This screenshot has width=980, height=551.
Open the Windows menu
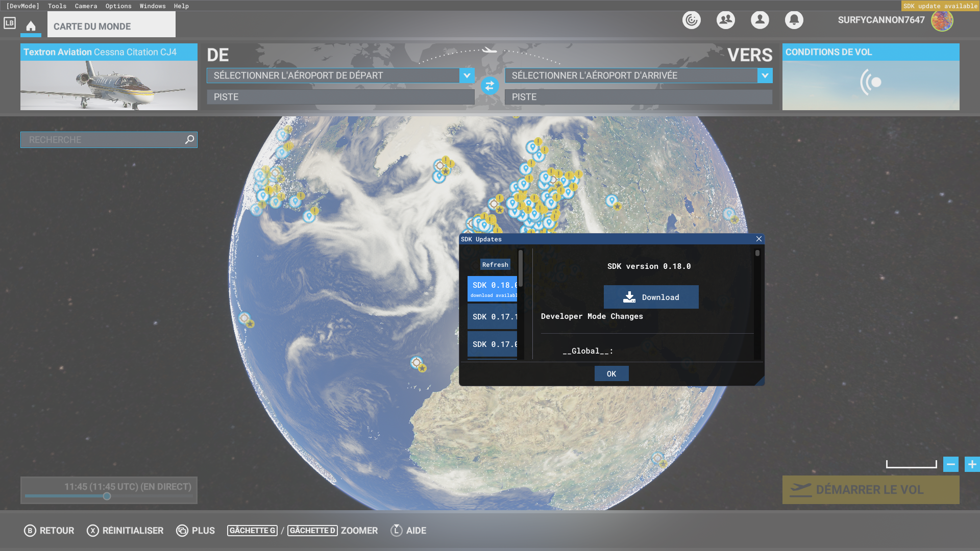click(153, 6)
